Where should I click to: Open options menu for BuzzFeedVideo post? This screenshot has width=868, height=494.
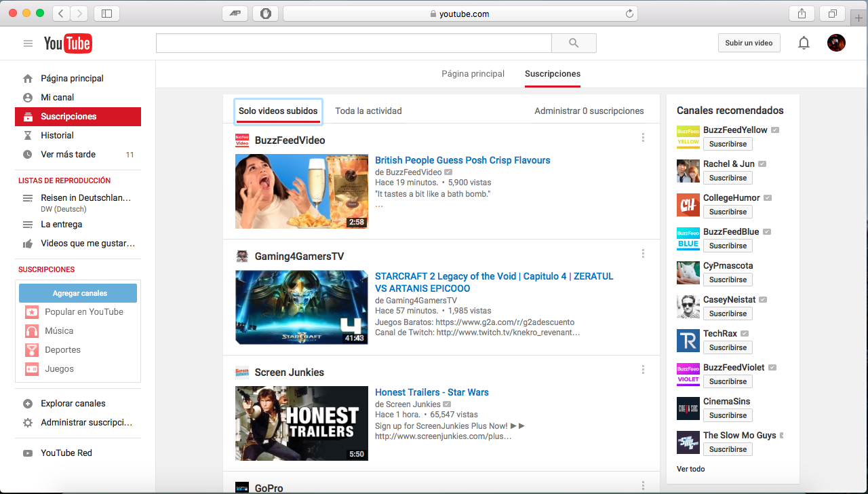[643, 138]
